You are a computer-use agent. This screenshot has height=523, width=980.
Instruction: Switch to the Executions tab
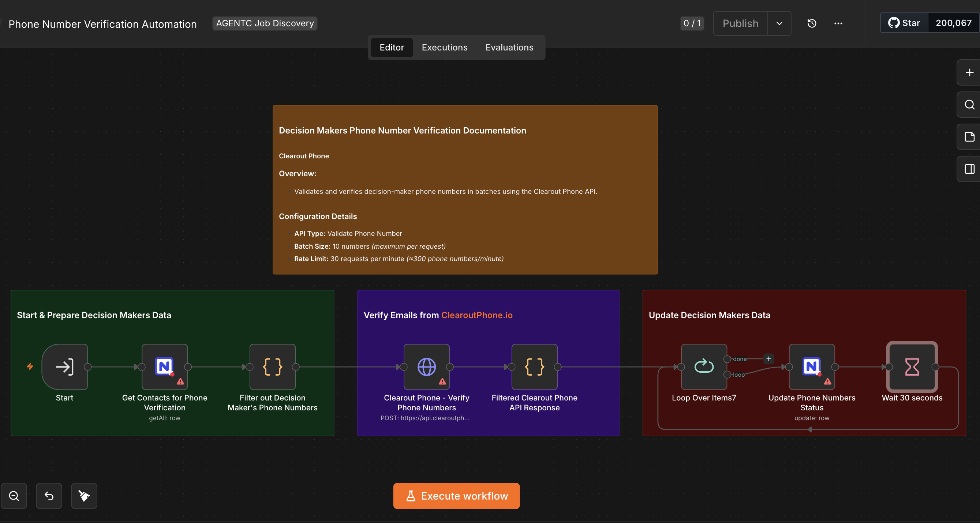[x=444, y=48]
